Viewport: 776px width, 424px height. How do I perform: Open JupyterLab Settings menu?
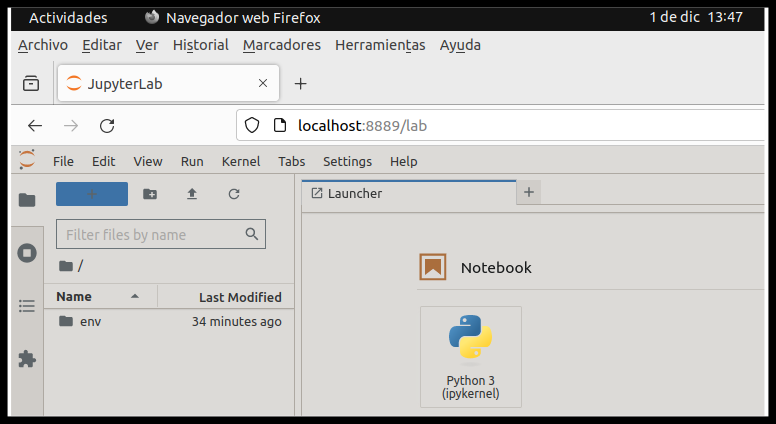[347, 161]
